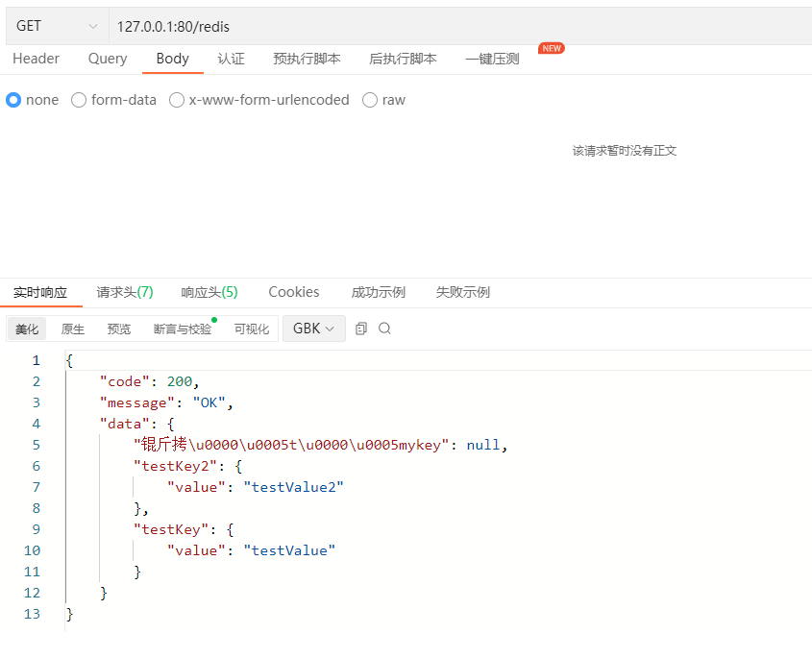
Task: Choose the 预览 response view
Action: 118,329
